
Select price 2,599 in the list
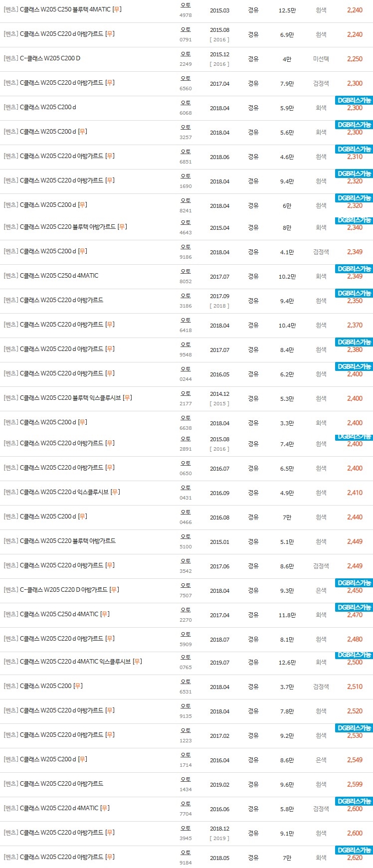(355, 784)
